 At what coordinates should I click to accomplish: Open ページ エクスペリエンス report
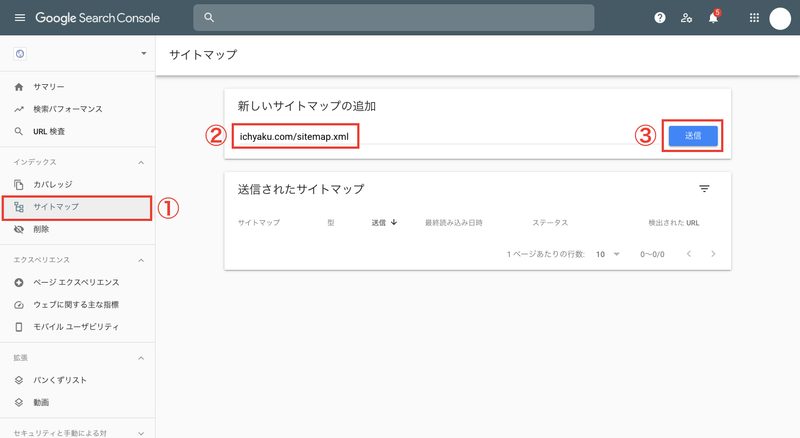point(76,282)
